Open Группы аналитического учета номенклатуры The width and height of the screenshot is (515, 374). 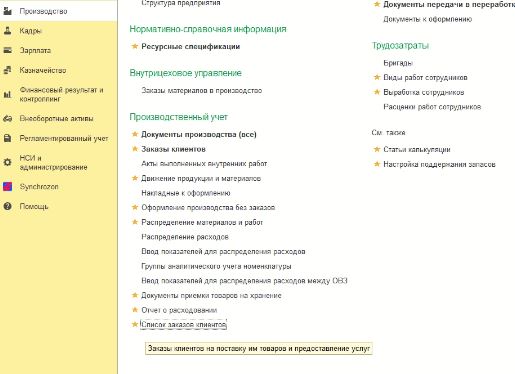[216, 266]
